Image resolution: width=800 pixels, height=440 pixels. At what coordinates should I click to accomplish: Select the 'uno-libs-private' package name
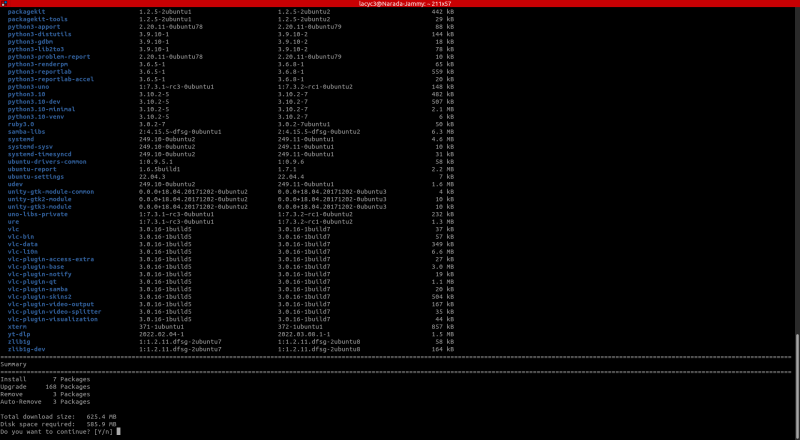pos(38,214)
